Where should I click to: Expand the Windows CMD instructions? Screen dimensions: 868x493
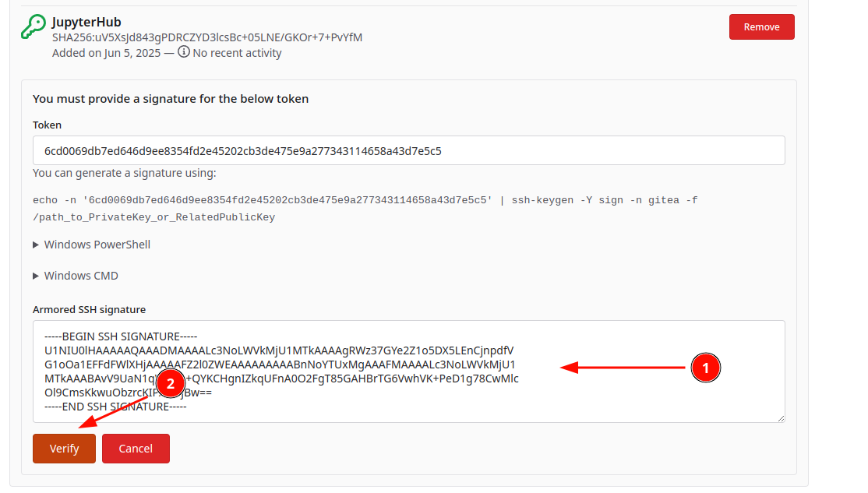(76, 276)
